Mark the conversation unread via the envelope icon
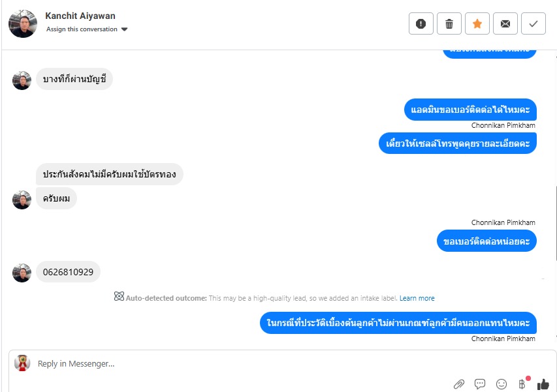 click(x=505, y=23)
